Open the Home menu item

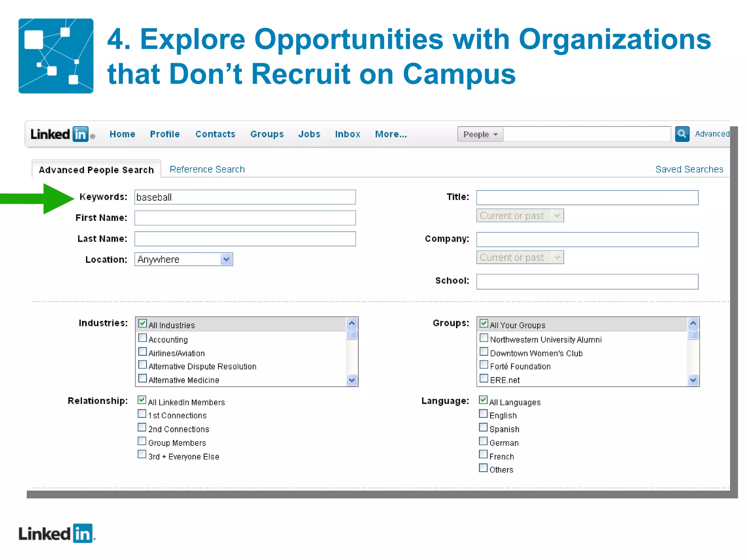tap(122, 134)
